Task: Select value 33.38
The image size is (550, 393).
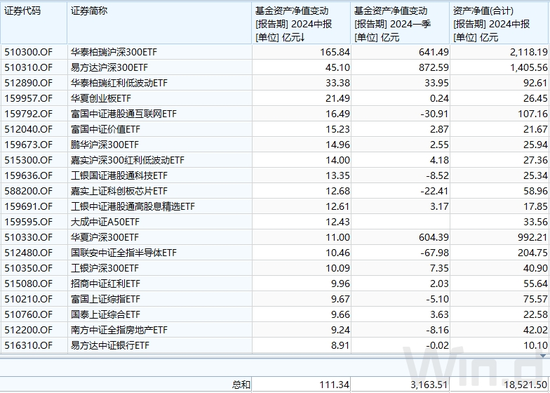Action: [x=337, y=83]
